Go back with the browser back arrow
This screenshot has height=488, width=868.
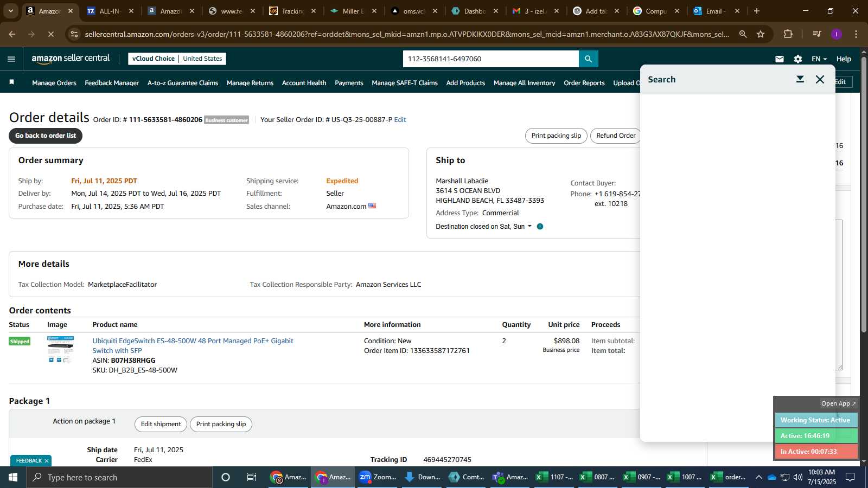[x=12, y=34]
